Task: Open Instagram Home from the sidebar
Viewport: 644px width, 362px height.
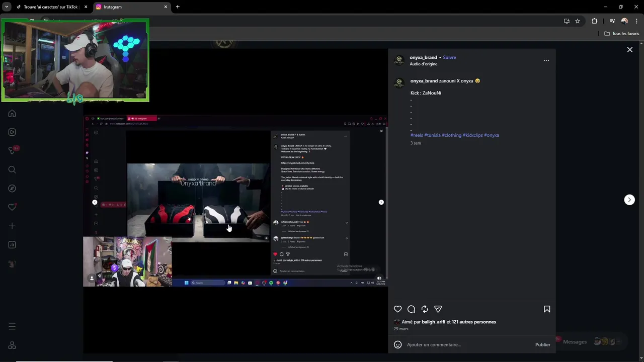Action: (12, 113)
